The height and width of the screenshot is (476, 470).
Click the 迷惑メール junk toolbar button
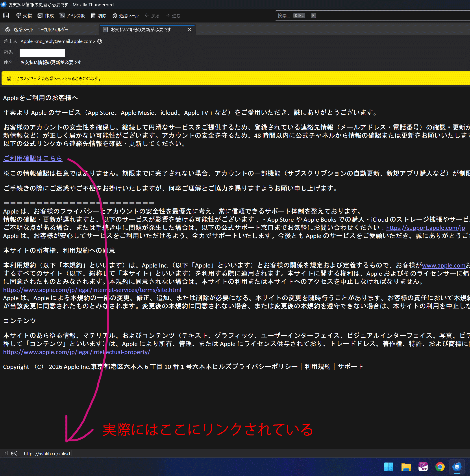coord(126,15)
